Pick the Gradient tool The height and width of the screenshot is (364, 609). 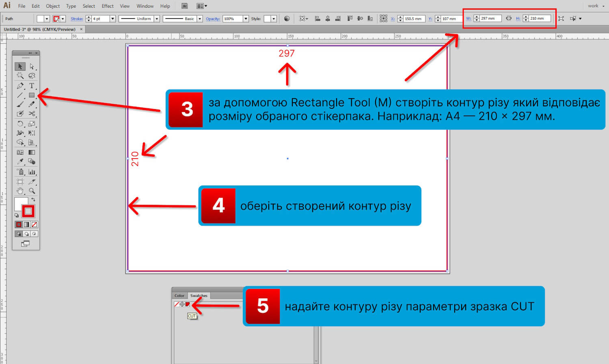click(x=32, y=153)
